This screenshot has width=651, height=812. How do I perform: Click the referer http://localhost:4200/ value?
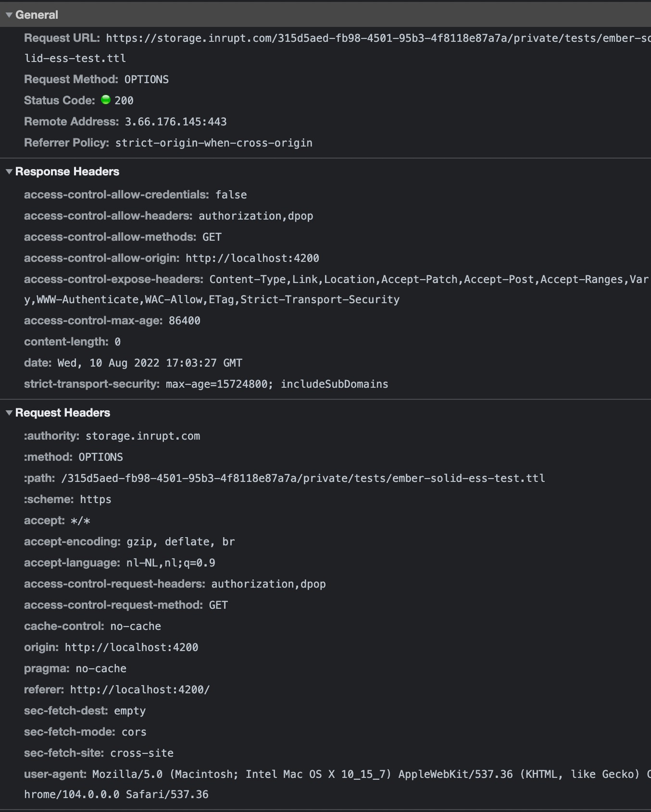[140, 689]
